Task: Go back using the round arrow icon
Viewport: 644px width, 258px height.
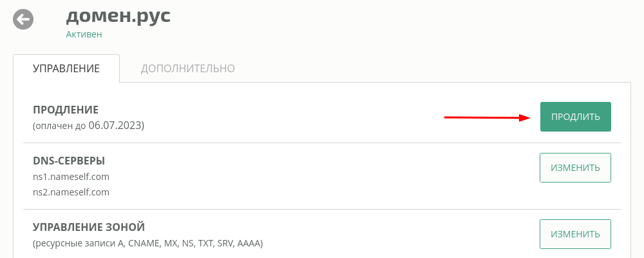Action: [x=23, y=19]
